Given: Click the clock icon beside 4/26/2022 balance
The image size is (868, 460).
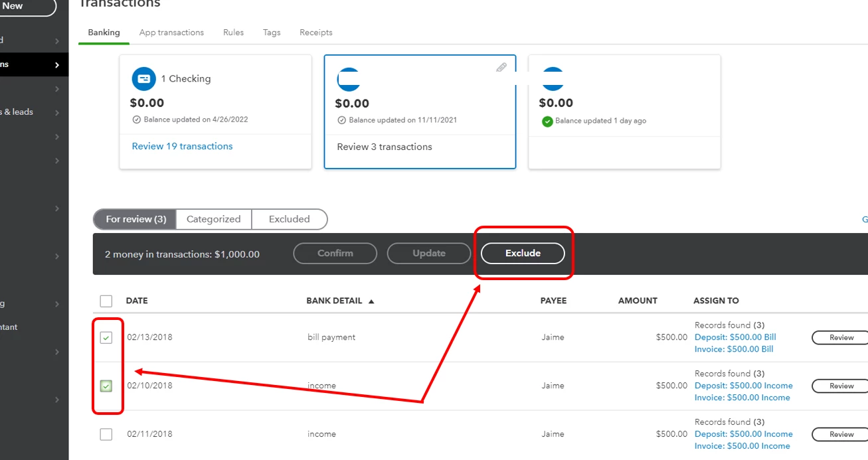Looking at the screenshot, I should 137,119.
